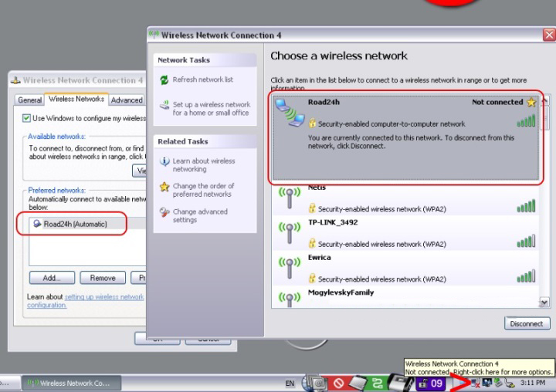Click the Refresh network list icon

point(164,79)
